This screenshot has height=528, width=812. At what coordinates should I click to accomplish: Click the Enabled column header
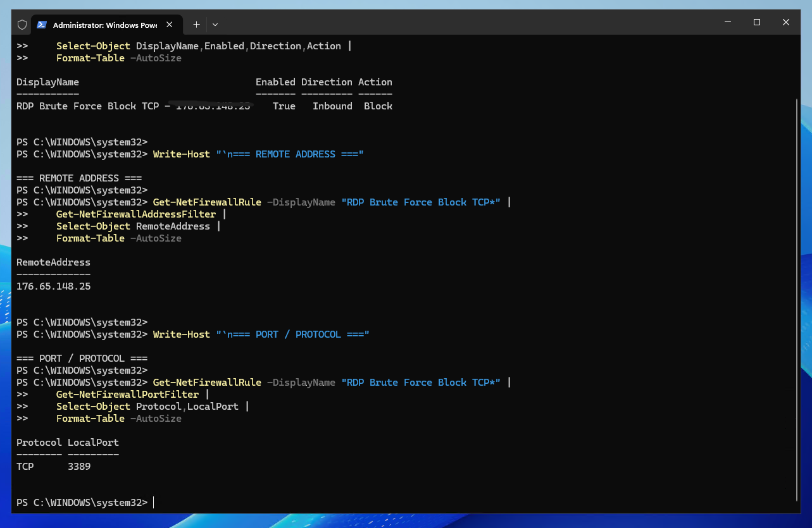coord(275,82)
